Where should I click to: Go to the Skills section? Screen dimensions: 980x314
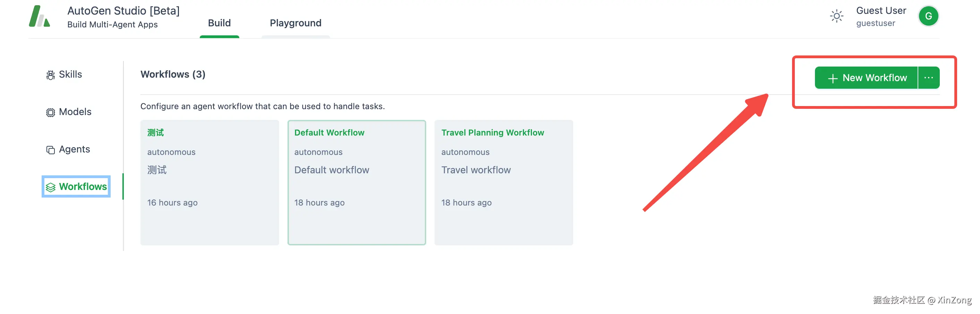pyautogui.click(x=70, y=75)
